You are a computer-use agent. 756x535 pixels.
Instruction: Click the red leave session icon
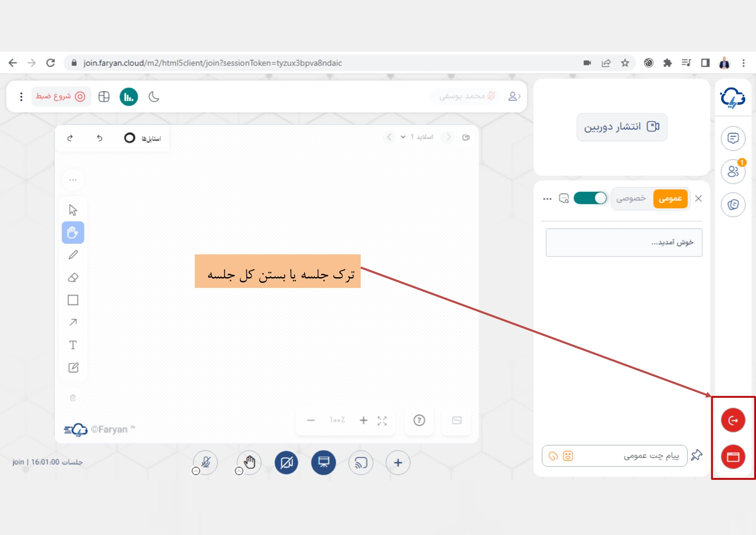pyautogui.click(x=733, y=420)
